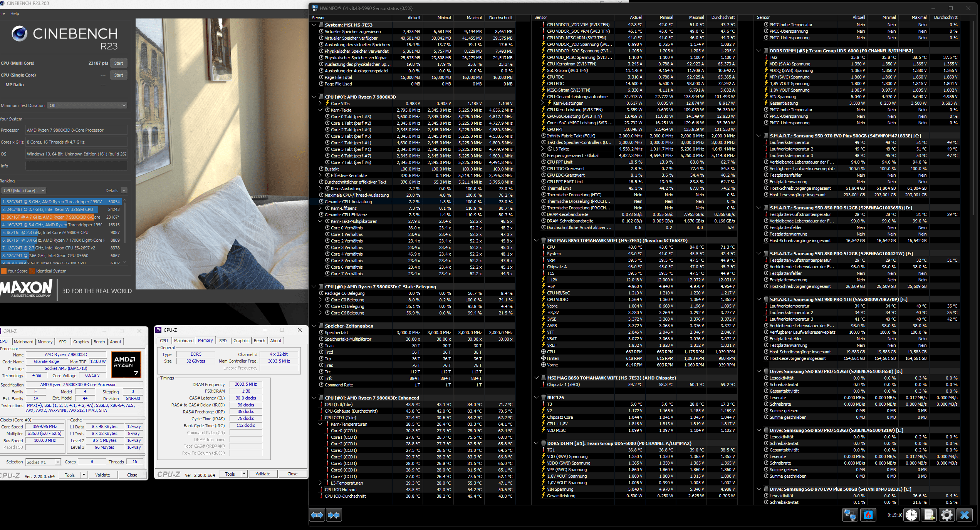Click the clock icon beside Bustakt

tap(321, 169)
